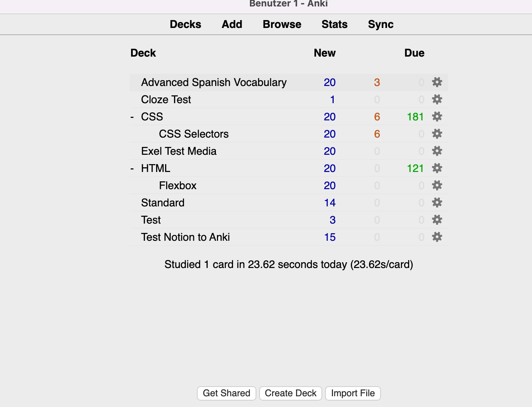The width and height of the screenshot is (532, 407).
Task: Open the Advanced Spanish Vocabulary deck
Action: pyautogui.click(x=214, y=82)
